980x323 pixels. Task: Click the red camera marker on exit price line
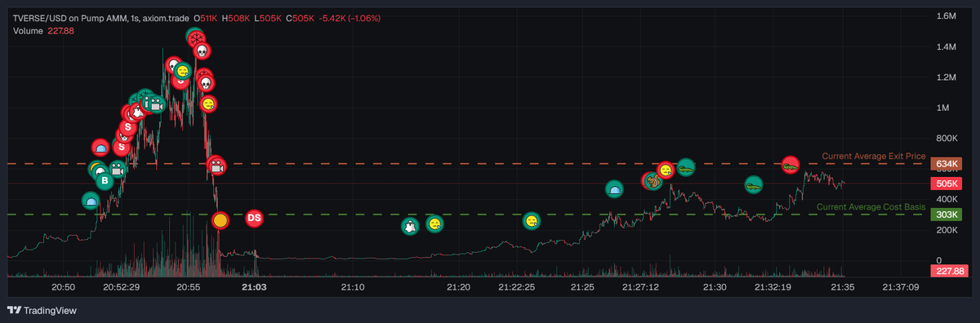pyautogui.click(x=216, y=166)
